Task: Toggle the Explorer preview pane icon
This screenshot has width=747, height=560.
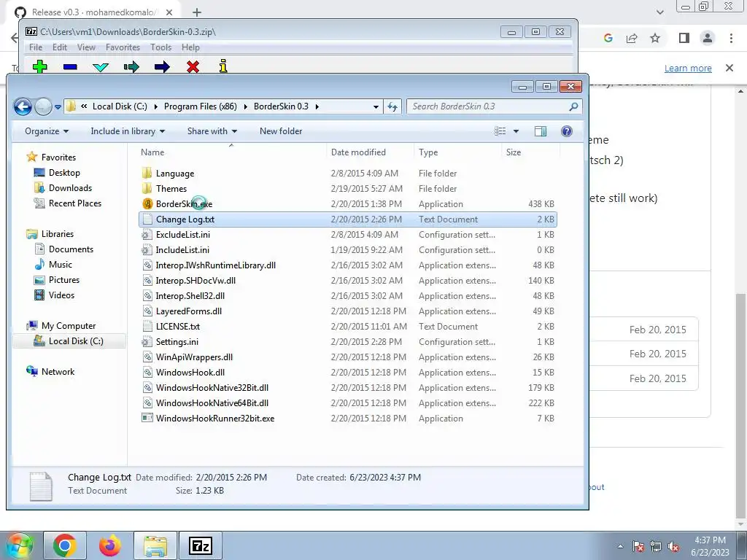Action: click(x=541, y=131)
